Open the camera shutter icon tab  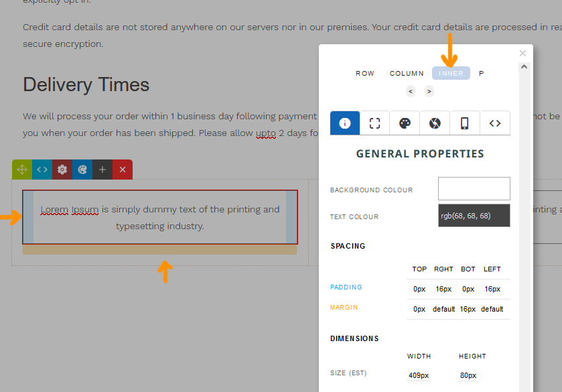click(x=435, y=123)
